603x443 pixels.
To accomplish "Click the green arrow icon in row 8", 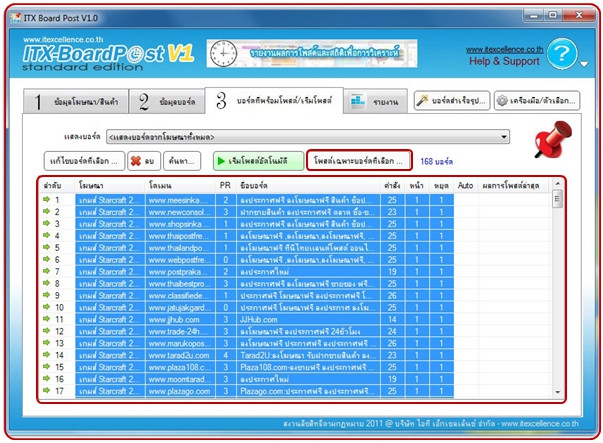I will point(47,283).
